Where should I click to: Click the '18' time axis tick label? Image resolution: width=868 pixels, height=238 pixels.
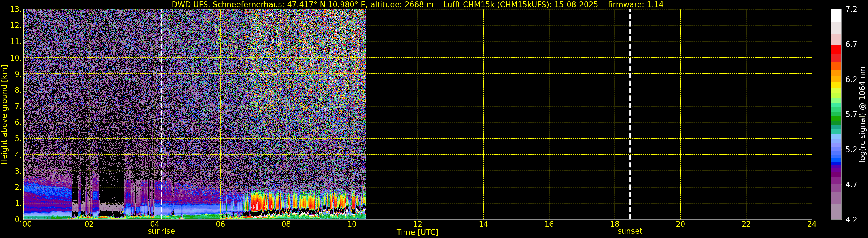614,224
